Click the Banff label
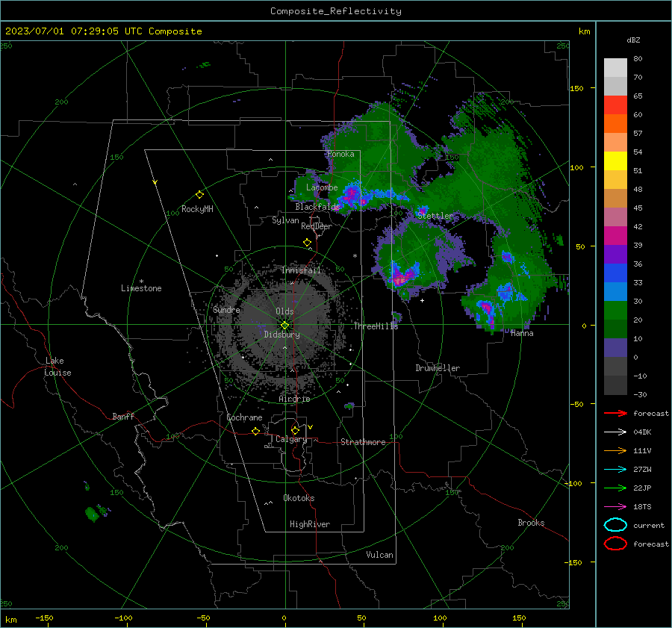Screen dimensions: 672x628 [x=123, y=416]
